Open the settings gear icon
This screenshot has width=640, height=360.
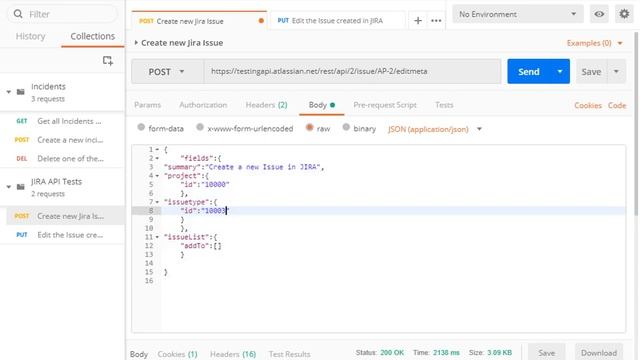(x=624, y=14)
